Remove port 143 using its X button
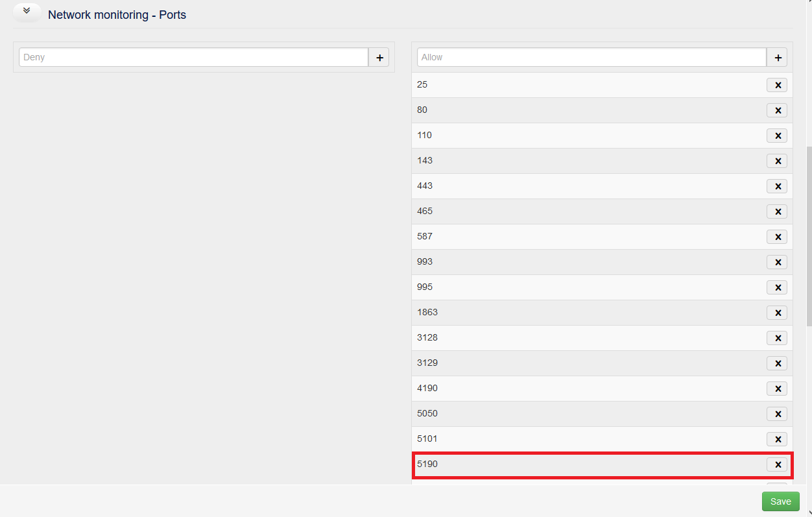The height and width of the screenshot is (517, 812). coord(777,161)
